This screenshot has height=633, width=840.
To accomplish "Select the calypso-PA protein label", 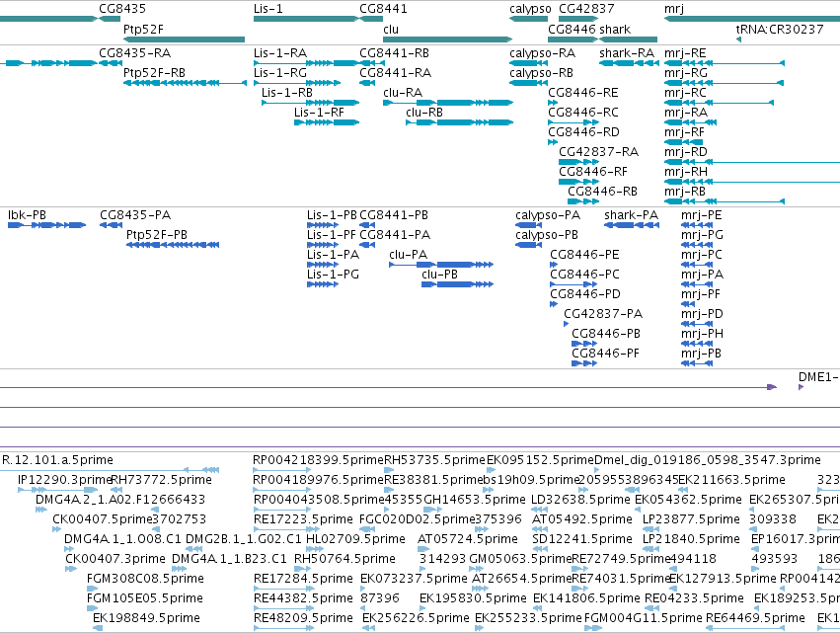I will (x=548, y=215).
